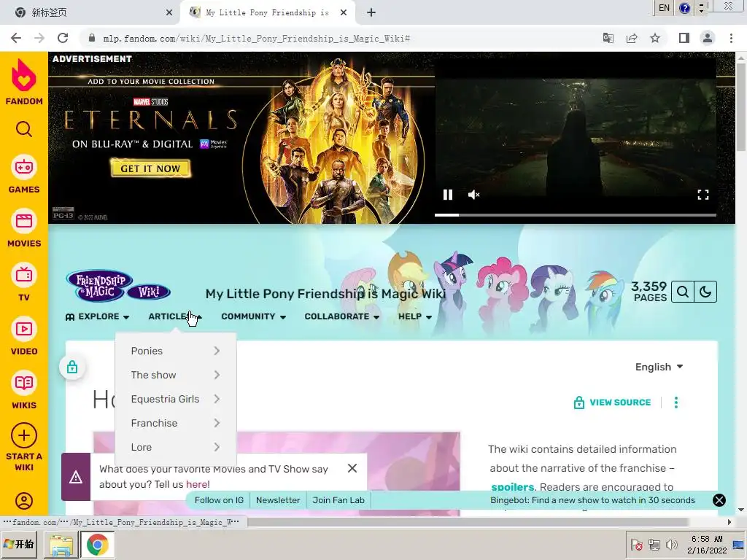The width and height of the screenshot is (747, 560).
Task: Open File Explorer from the taskbar
Action: 61,545
